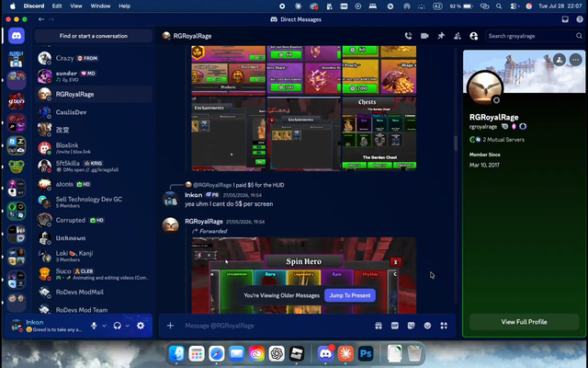Image resolution: width=588 pixels, height=368 pixels.
Task: Open the Chests screenshot thumbnail
Action: point(379,133)
